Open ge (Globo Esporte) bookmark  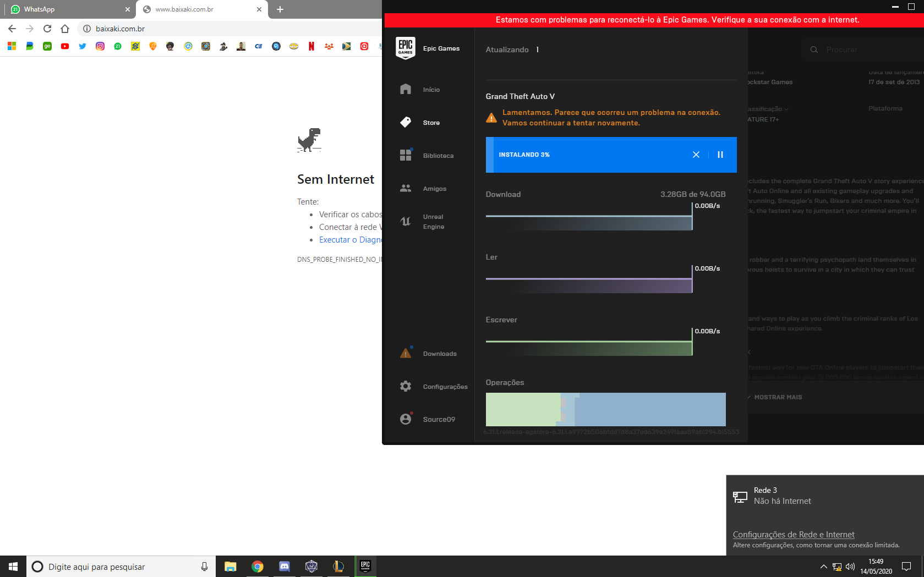pos(47,46)
